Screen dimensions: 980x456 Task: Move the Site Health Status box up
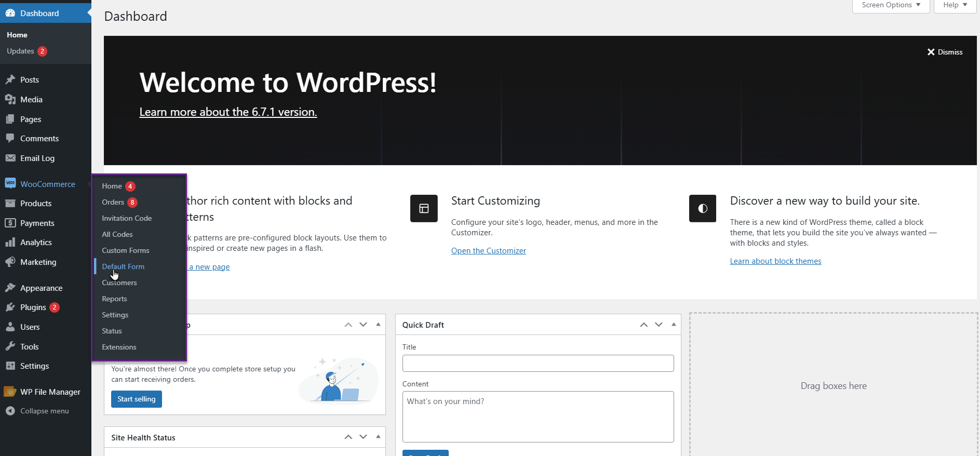(x=348, y=437)
